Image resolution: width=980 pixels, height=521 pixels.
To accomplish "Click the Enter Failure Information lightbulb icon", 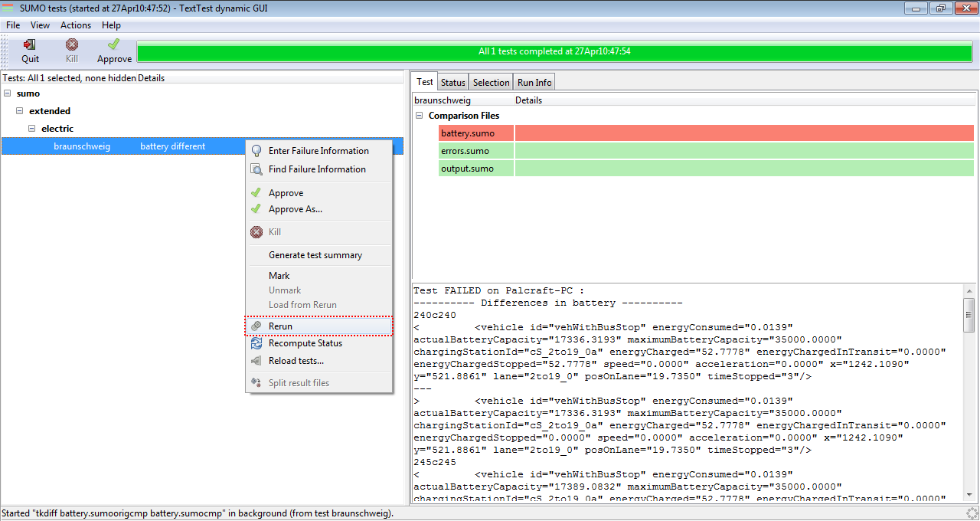I will click(256, 151).
